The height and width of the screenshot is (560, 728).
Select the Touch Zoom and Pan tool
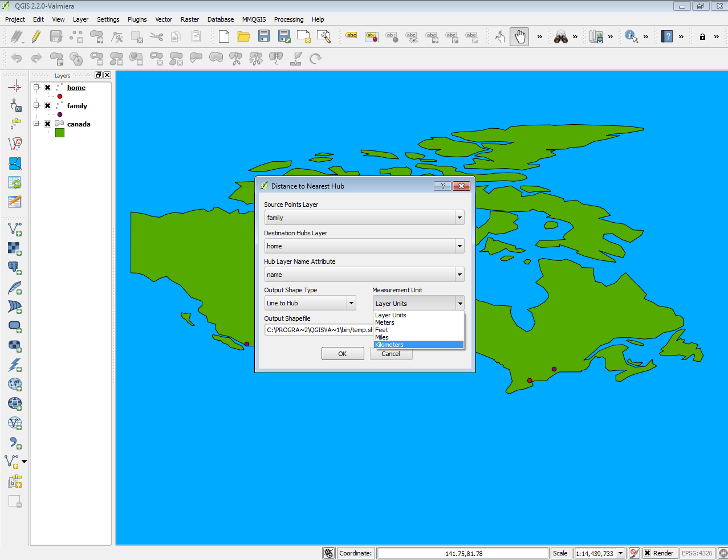point(499,36)
